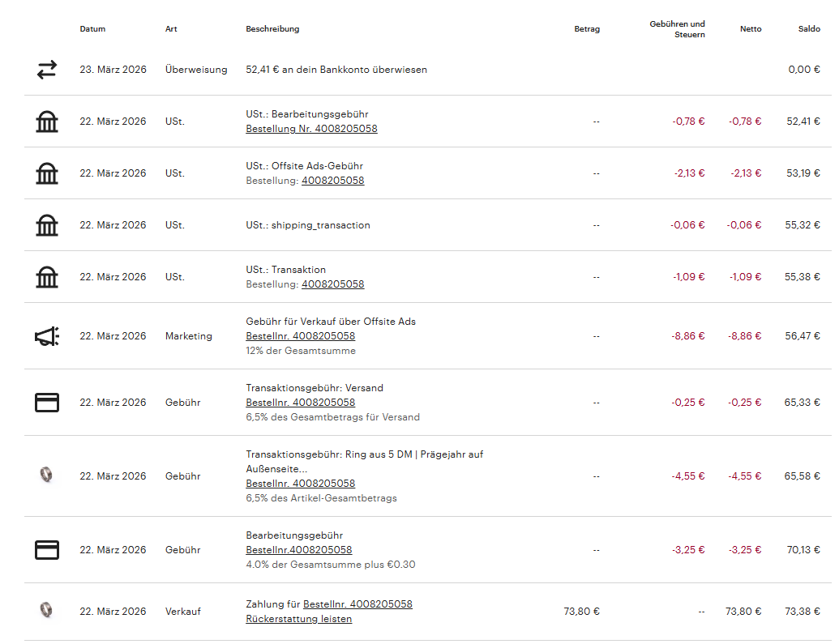The height and width of the screenshot is (644, 839).
Task: Open the Bestellung Nr. link under USt.: Bearbeitungsgebühr
Action: pyautogui.click(x=311, y=129)
